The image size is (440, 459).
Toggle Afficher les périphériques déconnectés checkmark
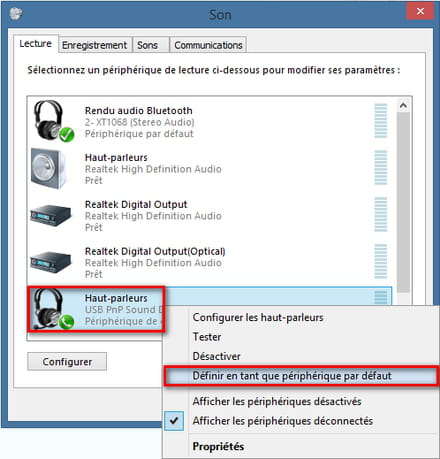click(x=174, y=421)
